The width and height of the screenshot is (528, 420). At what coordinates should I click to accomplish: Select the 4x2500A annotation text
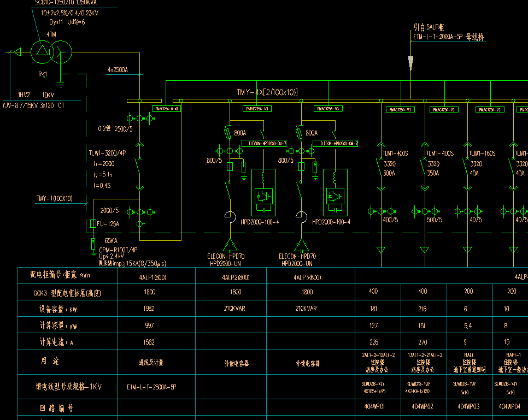[x=118, y=70]
